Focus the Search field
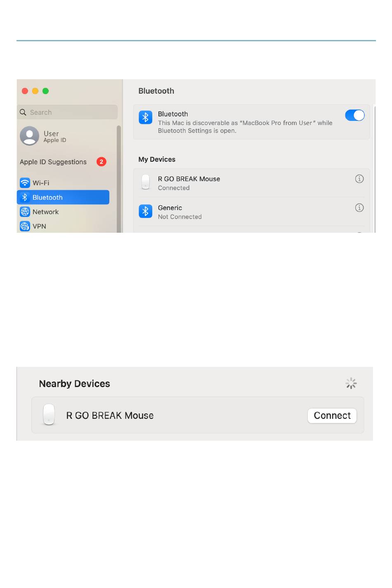 67,112
